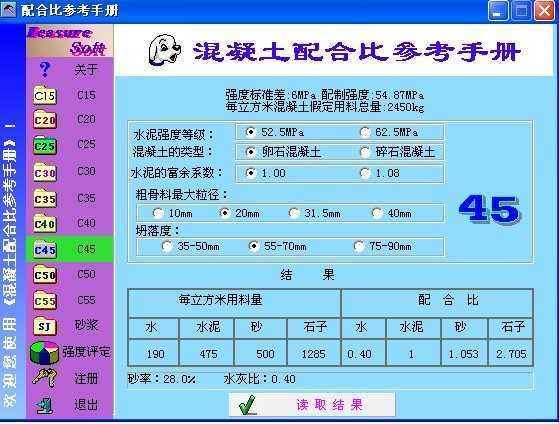559x424 pixels.
Task: Switch to the C15 label in the sidebar
Action: 86,95
